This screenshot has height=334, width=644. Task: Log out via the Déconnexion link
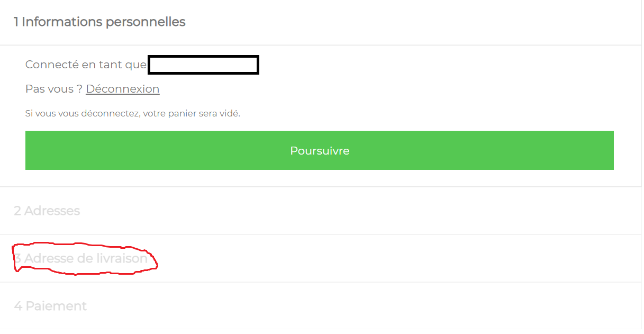123,89
